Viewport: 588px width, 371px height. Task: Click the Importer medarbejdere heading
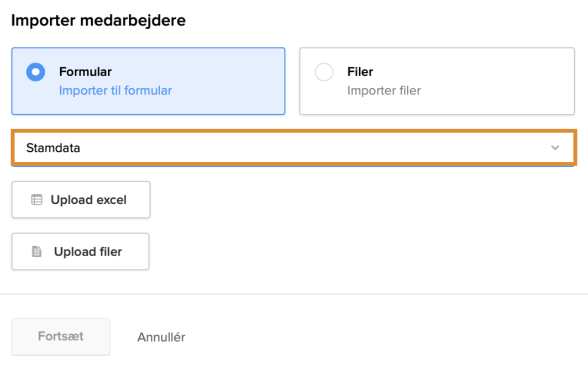tap(98, 20)
